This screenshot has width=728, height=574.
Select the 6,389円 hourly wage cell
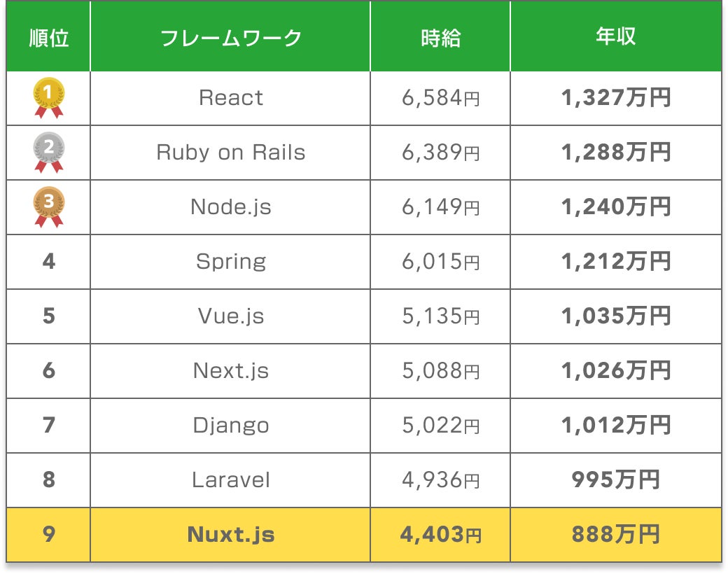coord(440,153)
